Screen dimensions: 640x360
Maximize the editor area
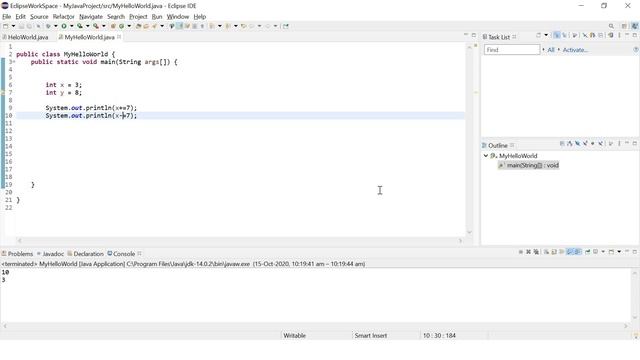pos(473,35)
